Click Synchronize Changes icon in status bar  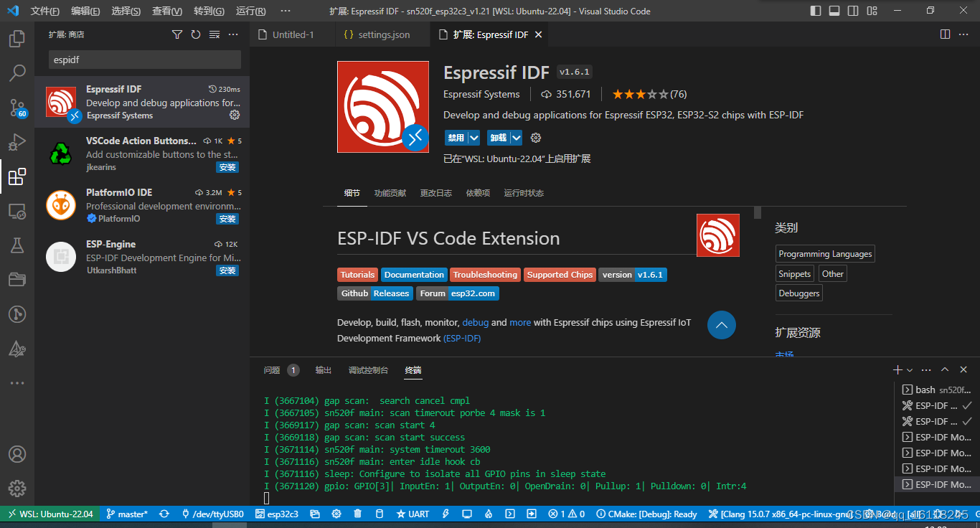coord(164,514)
